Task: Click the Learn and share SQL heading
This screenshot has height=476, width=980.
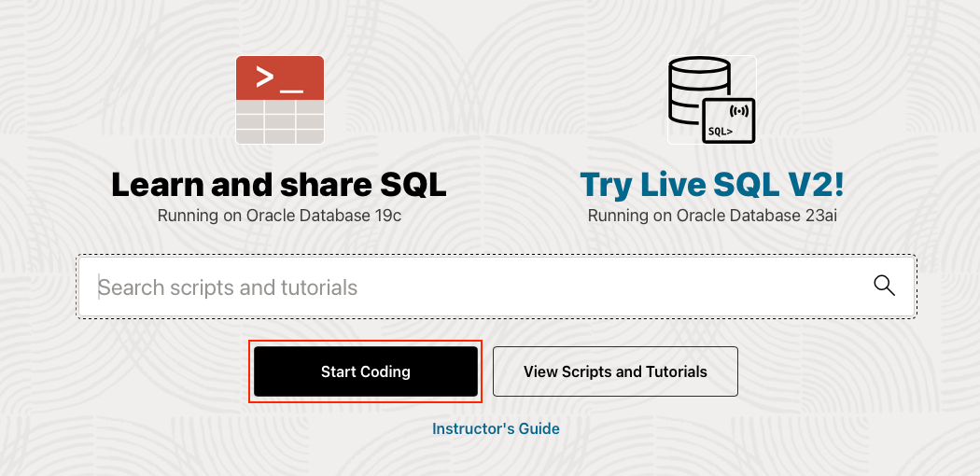Action: click(x=279, y=184)
